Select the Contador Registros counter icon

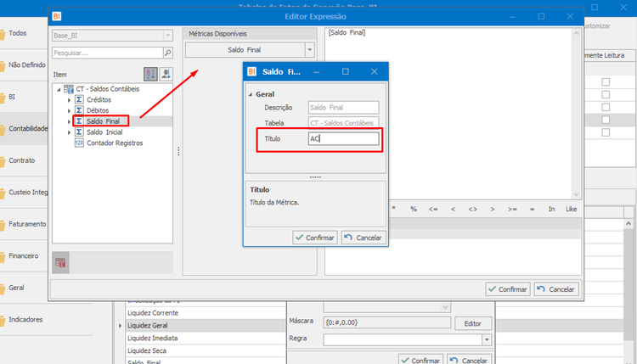pyautogui.click(x=79, y=143)
